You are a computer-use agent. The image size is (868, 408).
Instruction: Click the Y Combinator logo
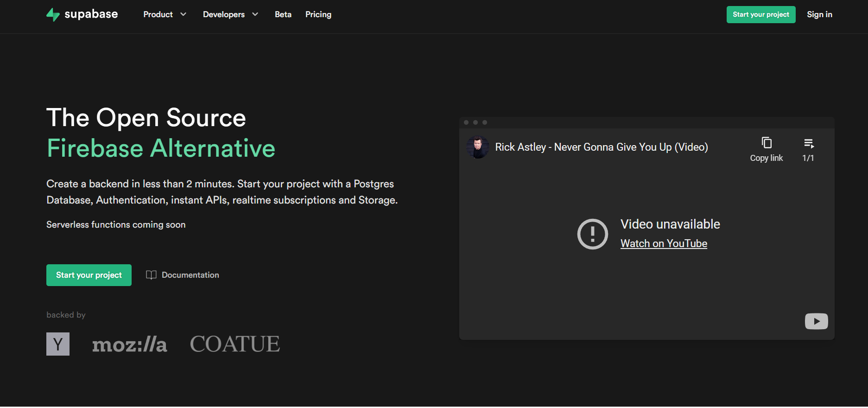point(58,344)
